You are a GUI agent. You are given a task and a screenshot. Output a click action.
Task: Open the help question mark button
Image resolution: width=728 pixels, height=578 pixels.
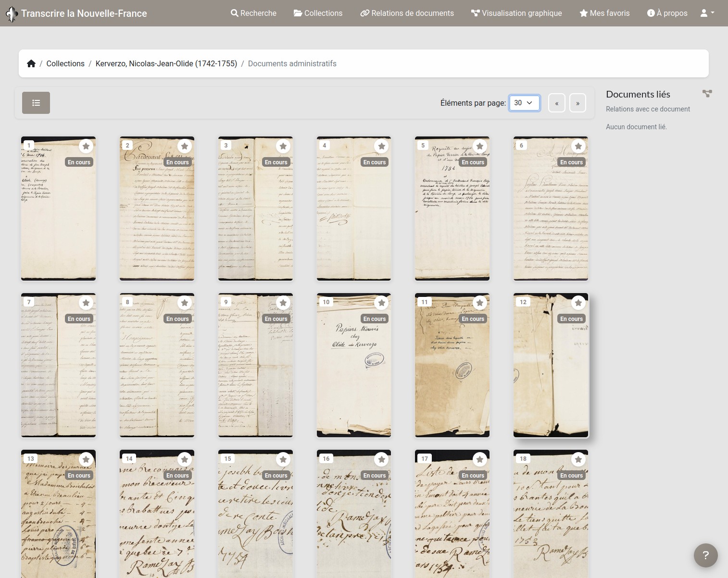tap(705, 555)
